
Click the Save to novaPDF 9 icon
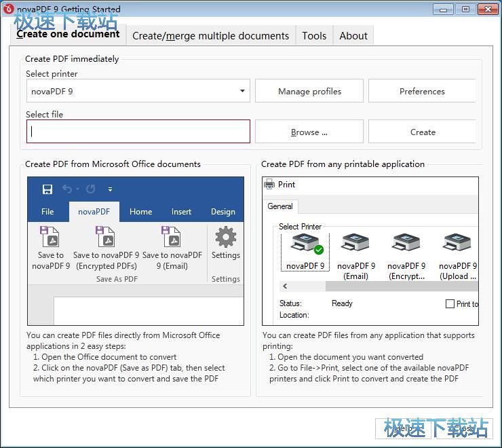50,238
